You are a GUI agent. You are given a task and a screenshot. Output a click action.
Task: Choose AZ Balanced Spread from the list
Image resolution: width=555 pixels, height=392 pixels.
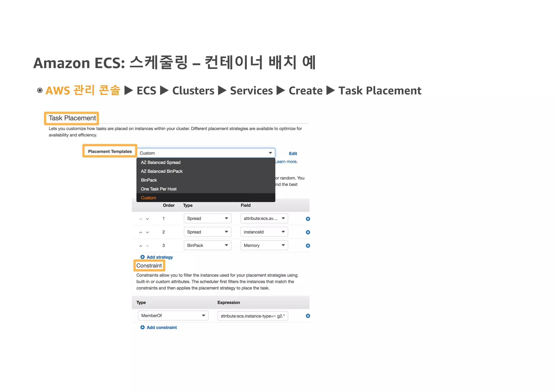point(161,163)
